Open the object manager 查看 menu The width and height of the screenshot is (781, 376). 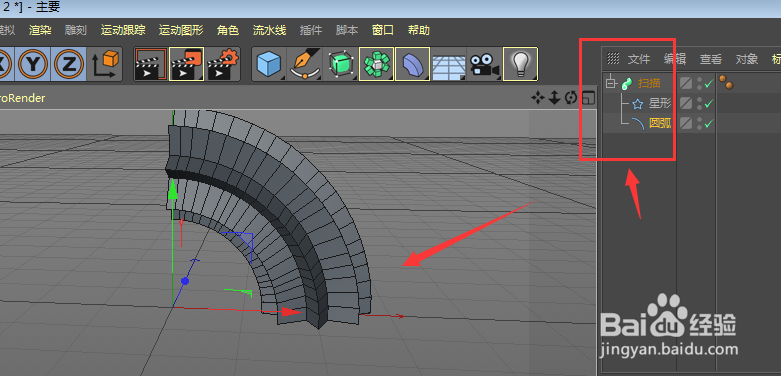711,59
